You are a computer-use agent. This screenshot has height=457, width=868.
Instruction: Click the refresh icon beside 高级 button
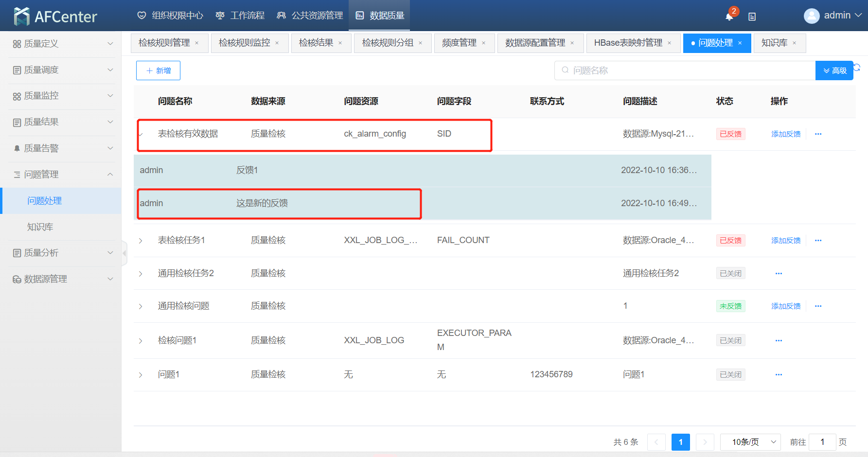[857, 68]
